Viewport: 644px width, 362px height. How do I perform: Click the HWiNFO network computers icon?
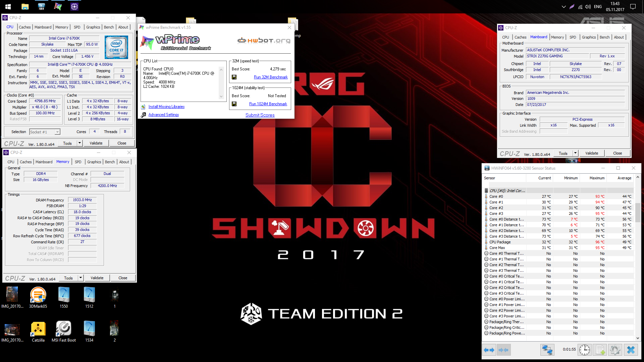pos(547,350)
